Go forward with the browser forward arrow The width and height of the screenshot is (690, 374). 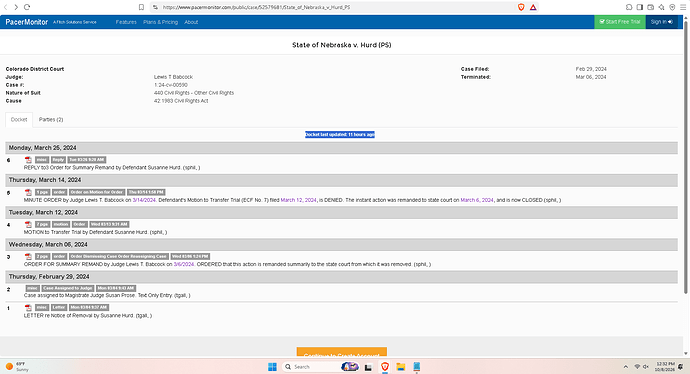point(16,7)
